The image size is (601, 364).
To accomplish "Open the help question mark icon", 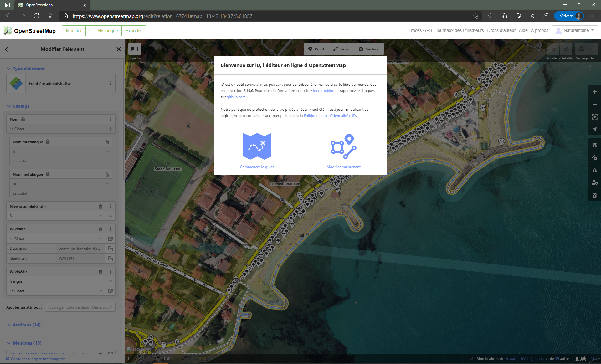I will coord(594,195).
